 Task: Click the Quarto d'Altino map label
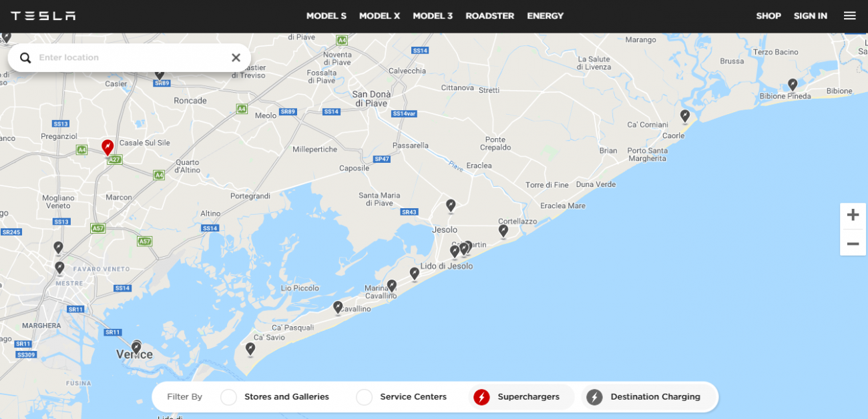tap(188, 166)
